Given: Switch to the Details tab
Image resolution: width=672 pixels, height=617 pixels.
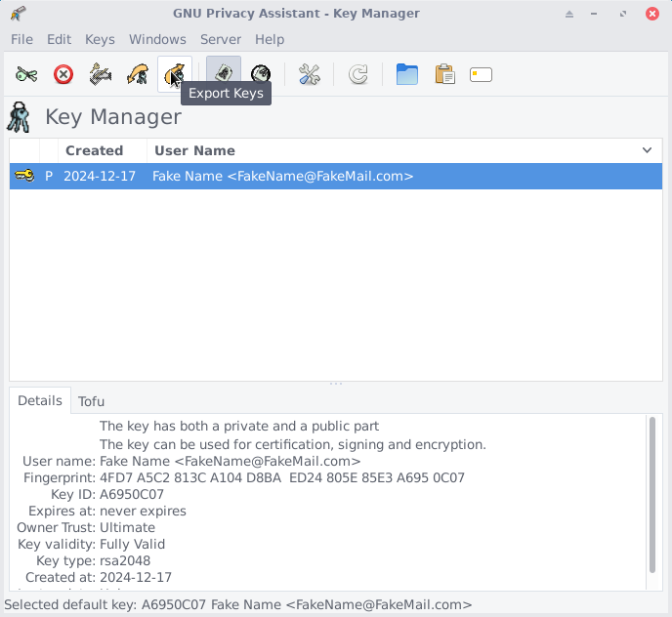Looking at the screenshot, I should pyautogui.click(x=40, y=400).
